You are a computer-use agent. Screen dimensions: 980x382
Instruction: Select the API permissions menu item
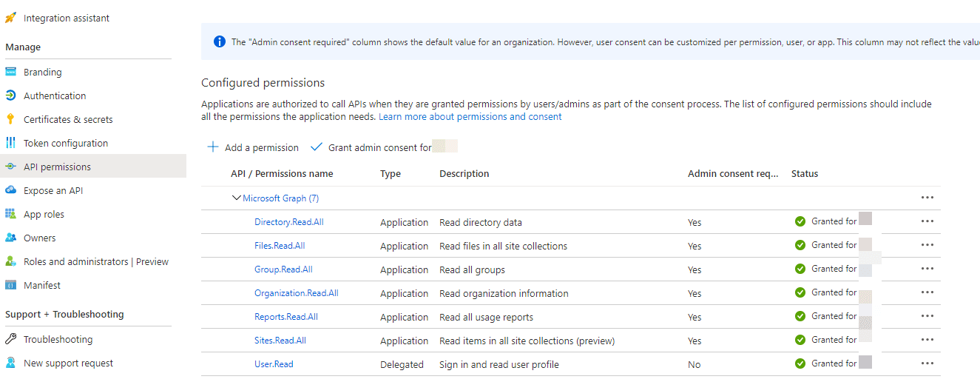click(93, 167)
